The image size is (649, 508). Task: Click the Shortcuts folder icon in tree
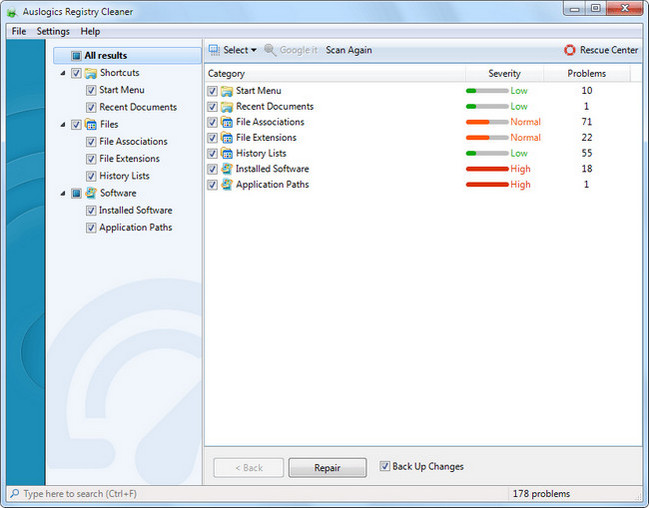pos(91,73)
